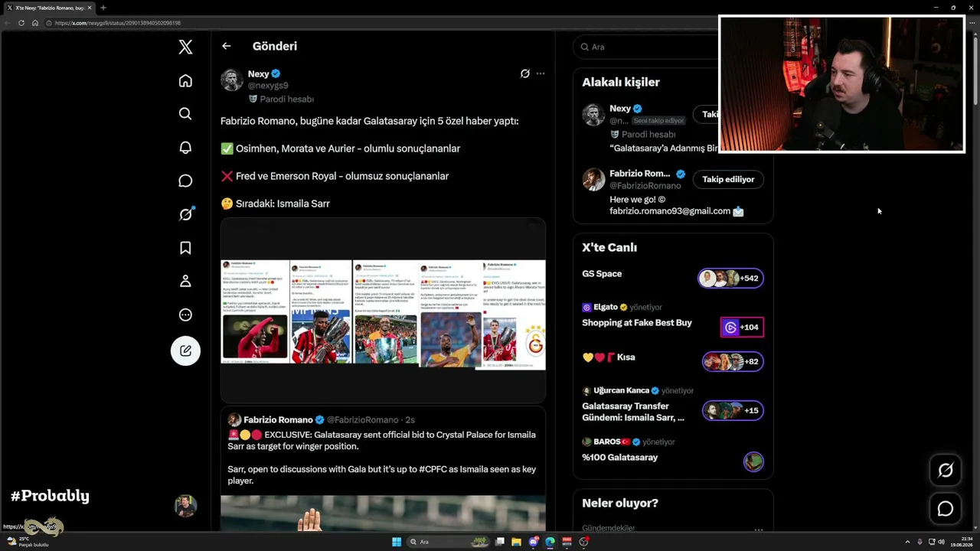The height and width of the screenshot is (551, 980).
Task: Go back using the arrow beside Gönderi
Action: [x=226, y=46]
